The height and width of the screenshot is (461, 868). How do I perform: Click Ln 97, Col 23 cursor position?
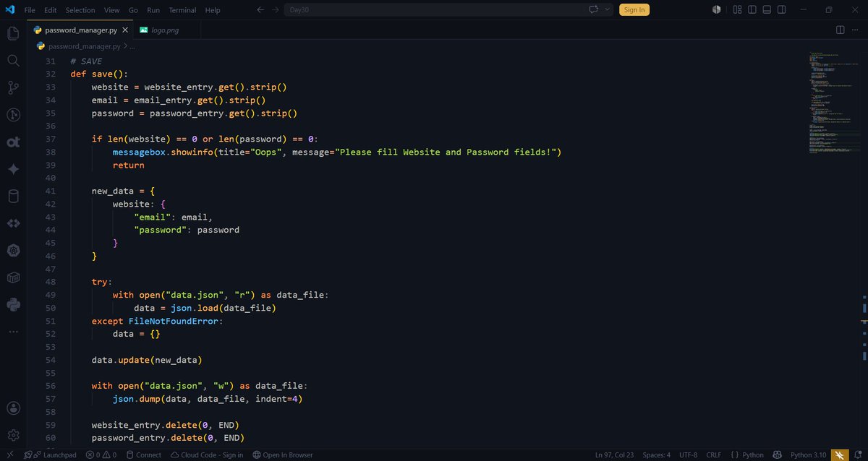(615, 454)
